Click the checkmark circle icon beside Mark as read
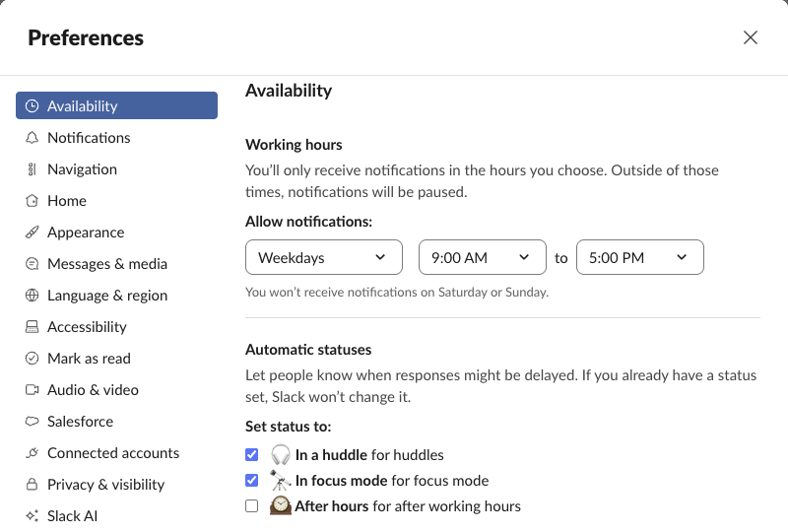Viewport: 788px width, 532px height. pyautogui.click(x=33, y=358)
